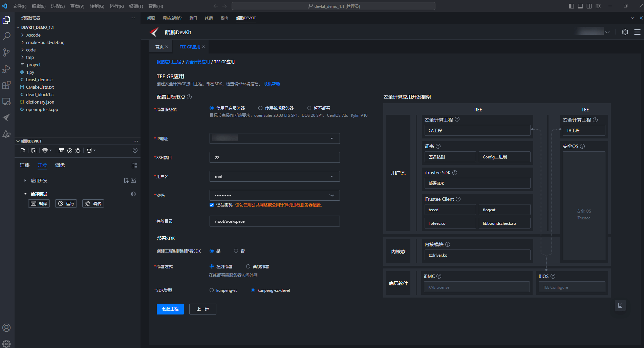This screenshot has height=348, width=644.
Task: Click the monitor tuning icon in the DevKit toolbar
Action: [89, 150]
